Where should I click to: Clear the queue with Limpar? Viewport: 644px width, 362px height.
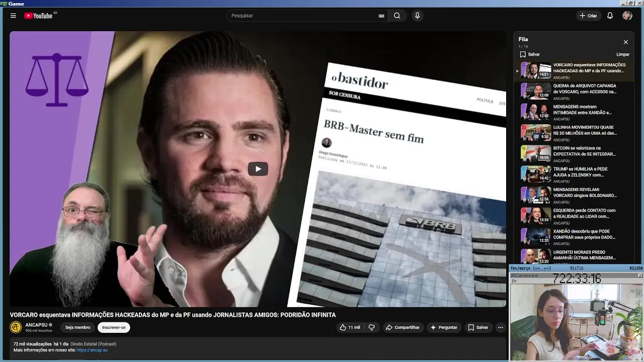tap(623, 54)
